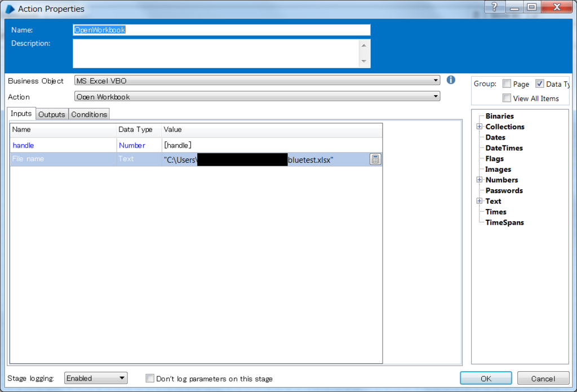This screenshot has width=577, height=392.
Task: Switch to the Inputs tab
Action: pyautogui.click(x=21, y=114)
